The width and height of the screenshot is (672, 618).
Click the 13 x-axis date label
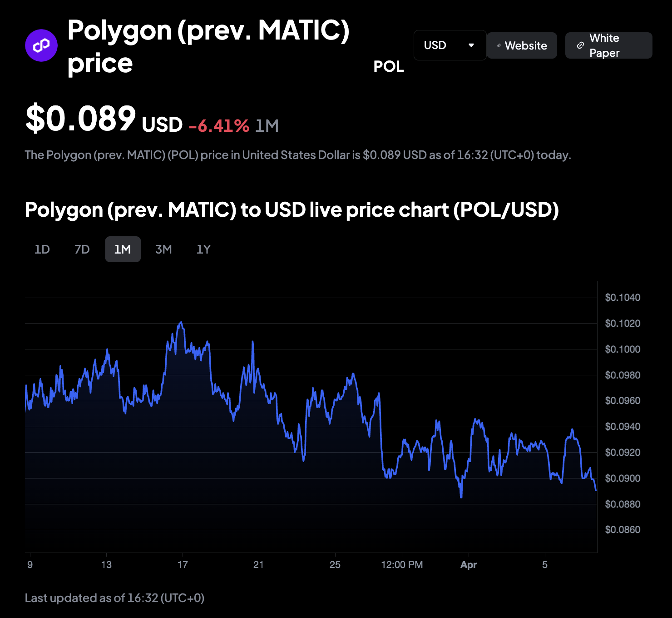pos(106,565)
